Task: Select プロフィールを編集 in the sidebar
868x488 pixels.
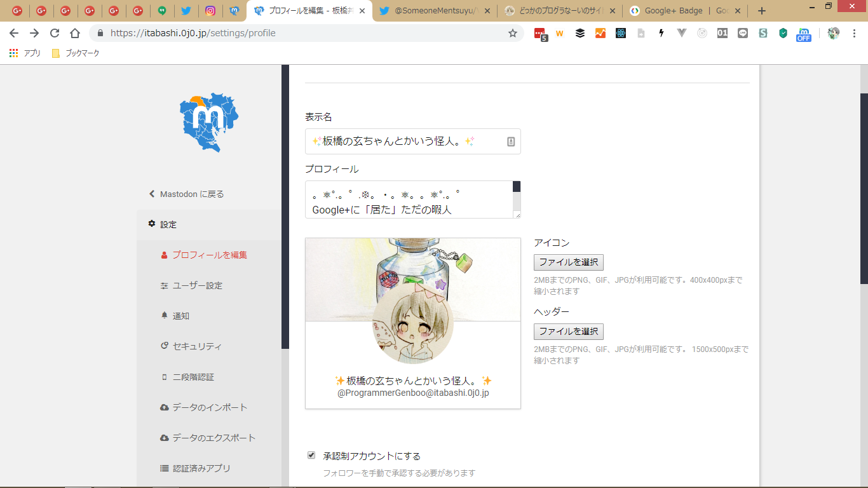Action: [209, 255]
